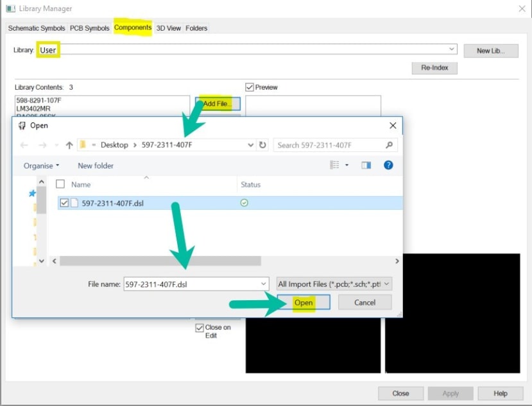Click the Open button to import the file

(x=304, y=302)
